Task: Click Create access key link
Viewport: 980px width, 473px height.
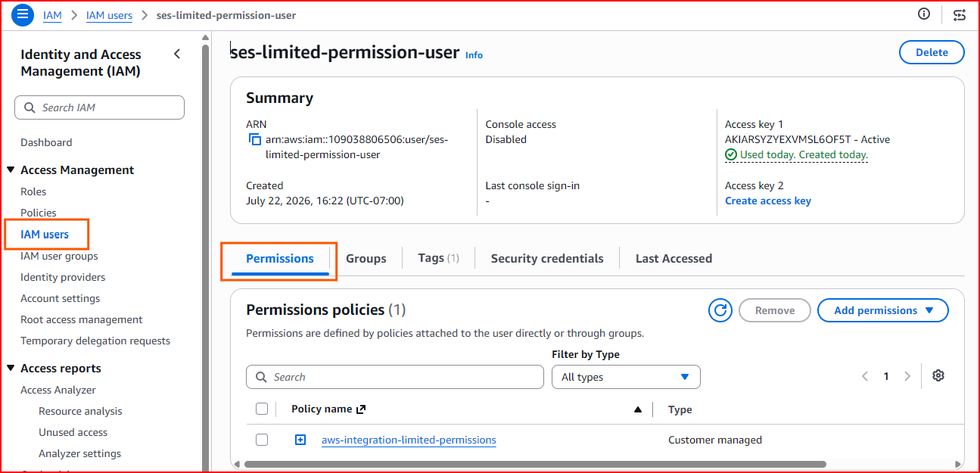Action: point(768,201)
